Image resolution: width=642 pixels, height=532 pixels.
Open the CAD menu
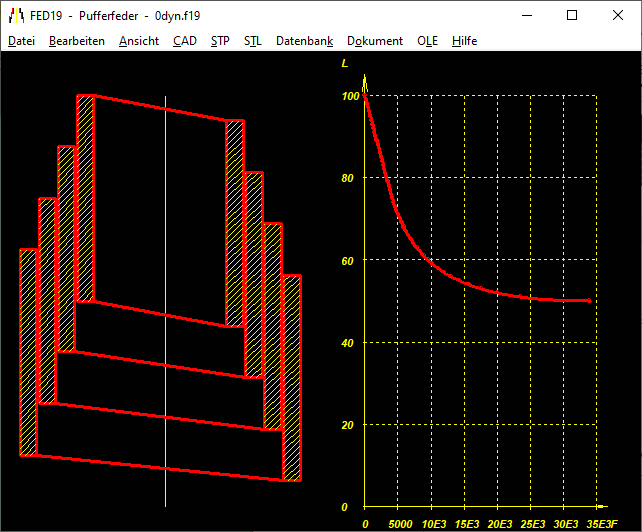point(184,41)
